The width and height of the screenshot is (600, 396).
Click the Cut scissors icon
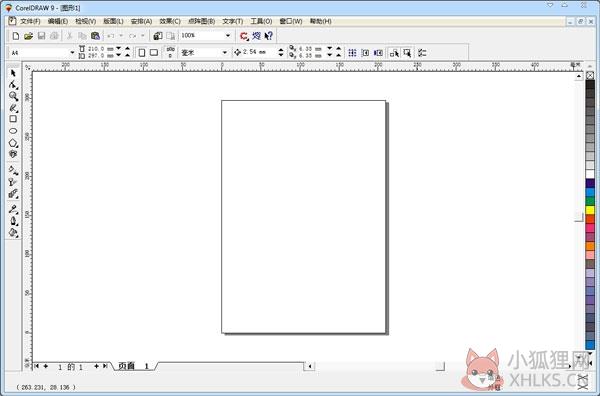click(x=70, y=36)
